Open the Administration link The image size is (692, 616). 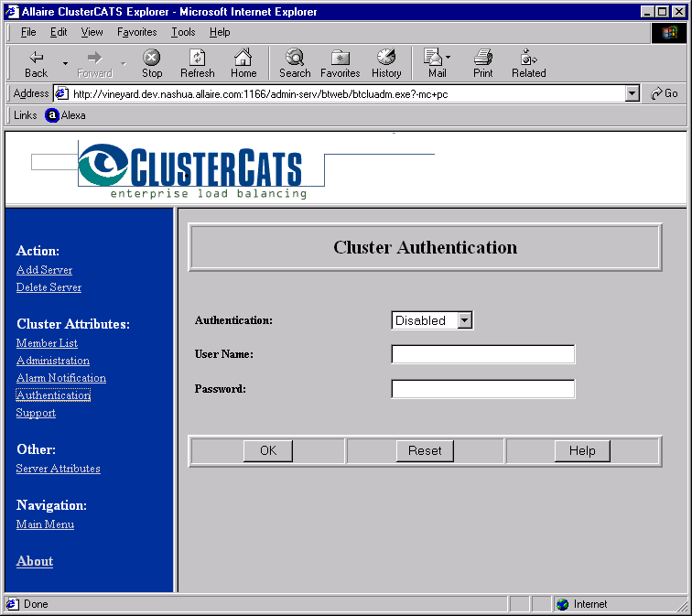(53, 361)
